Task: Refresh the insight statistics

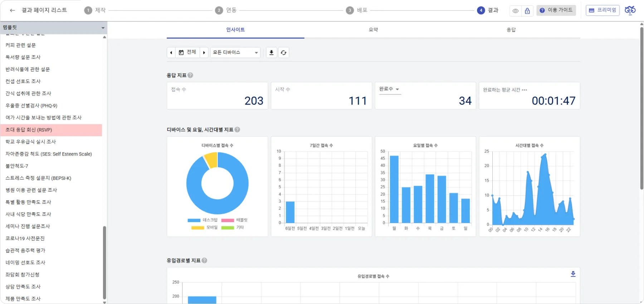Action: point(284,53)
